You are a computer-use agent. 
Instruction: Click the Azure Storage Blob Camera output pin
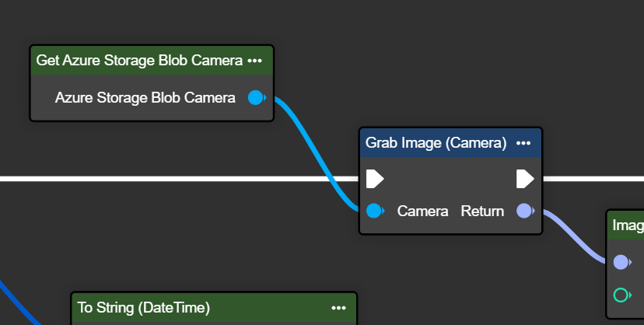255,98
